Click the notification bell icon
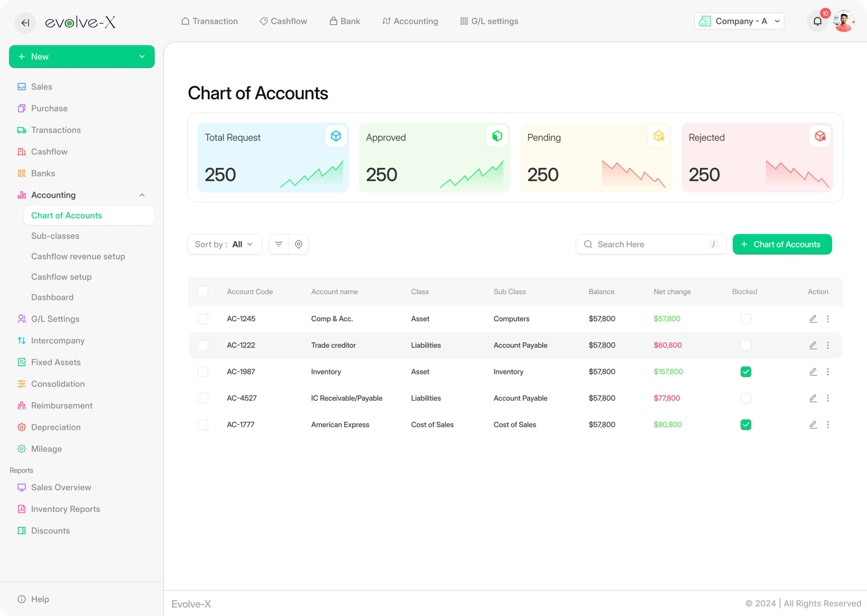The image size is (867, 616). [x=817, y=21]
